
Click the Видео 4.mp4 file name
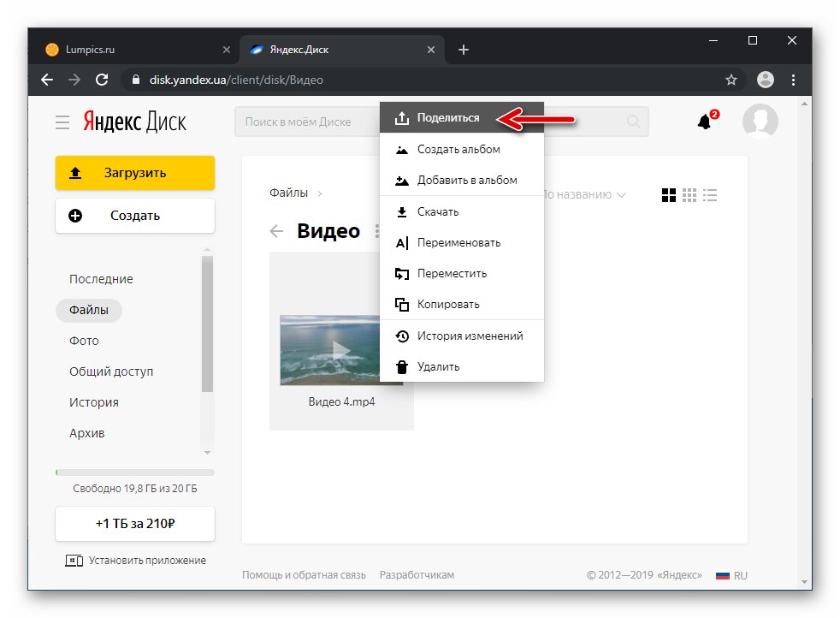click(x=342, y=402)
